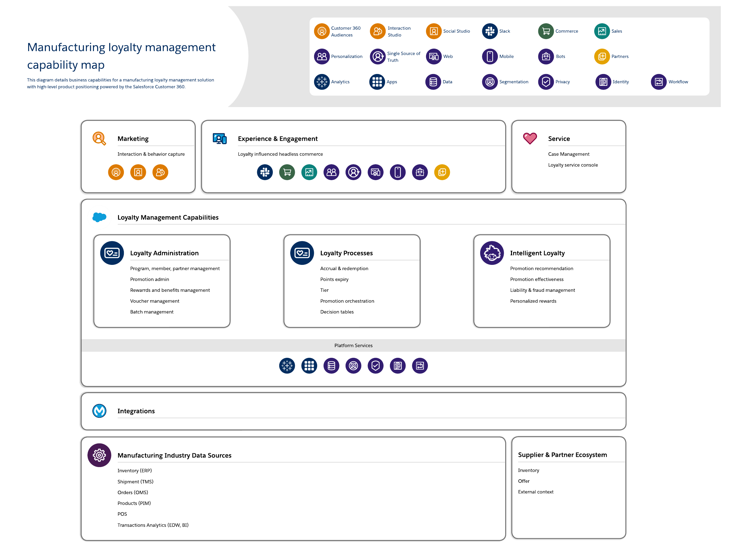This screenshot has width=734, height=560.
Task: Click the Supplier & Partner Ecosystem heading
Action: click(562, 455)
